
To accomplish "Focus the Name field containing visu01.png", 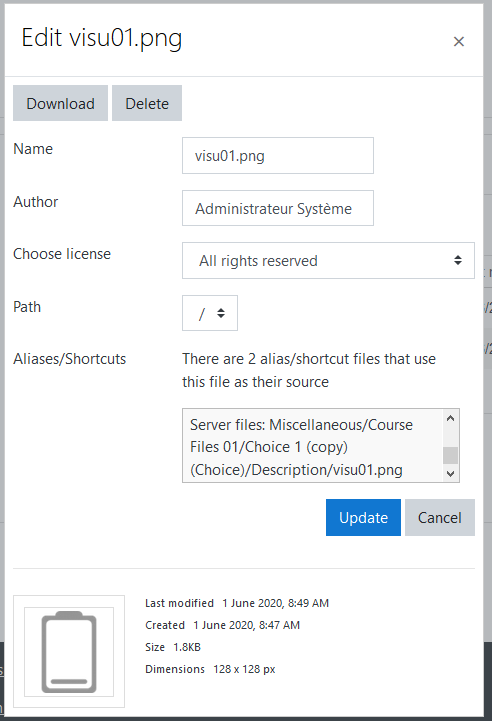I will (278, 155).
